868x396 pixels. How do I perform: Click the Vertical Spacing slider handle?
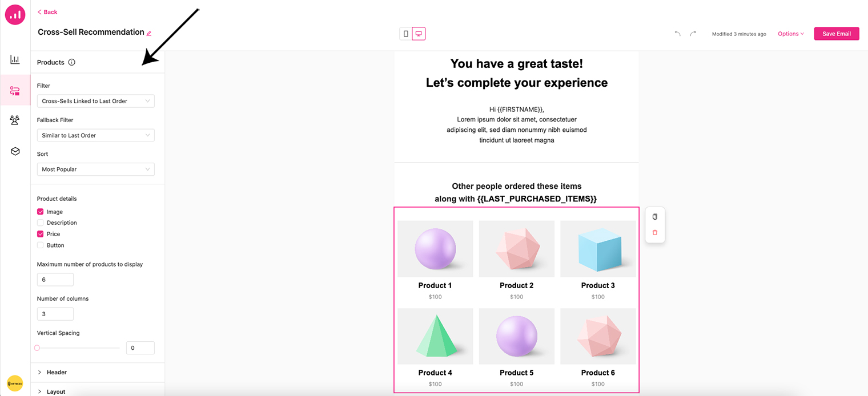click(x=37, y=347)
